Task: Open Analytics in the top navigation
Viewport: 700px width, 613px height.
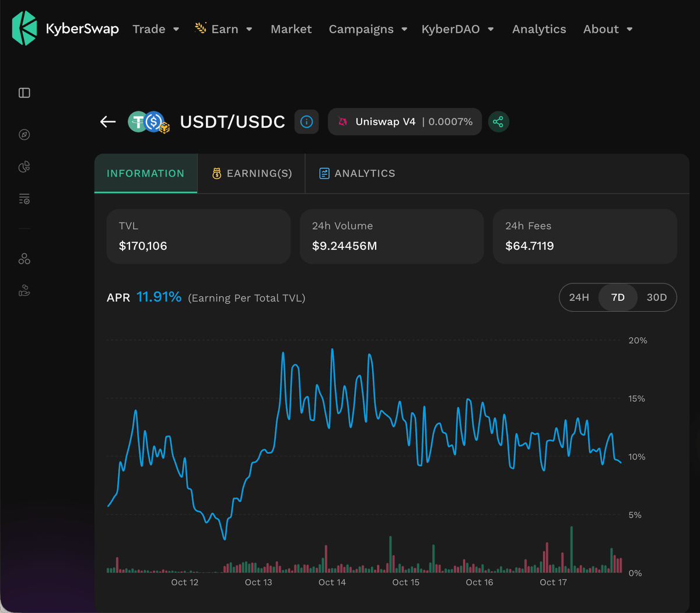Action: [539, 29]
